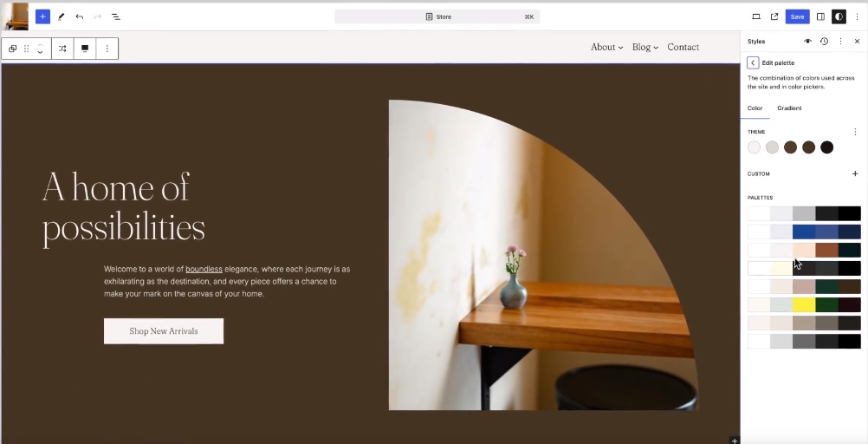Image resolution: width=868 pixels, height=444 pixels.
Task: Select the fourth dark brown theme color
Action: coord(809,147)
